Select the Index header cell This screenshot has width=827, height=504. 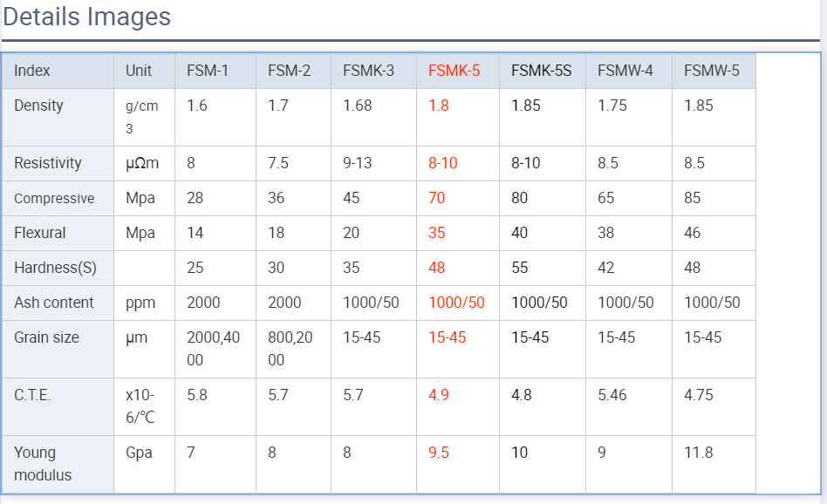tap(32, 71)
